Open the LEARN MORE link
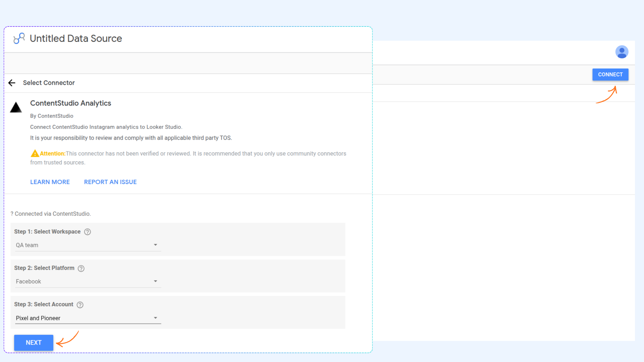 coord(50,182)
